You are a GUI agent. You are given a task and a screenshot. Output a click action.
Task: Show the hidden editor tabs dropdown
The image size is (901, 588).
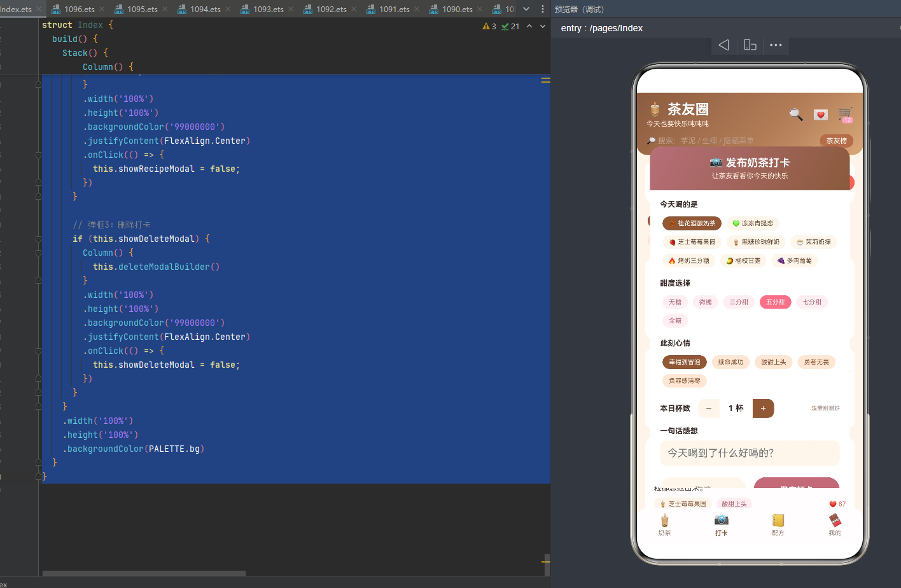pyautogui.click(x=526, y=9)
